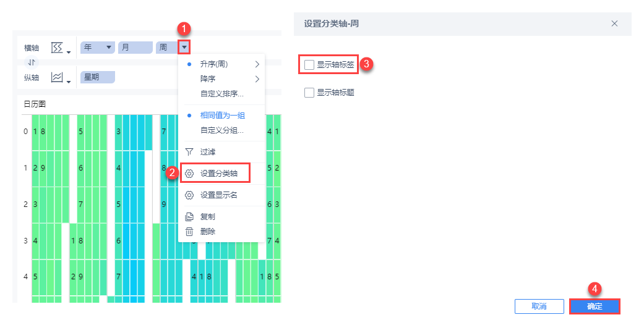
Task: Click the vertical axis line chart icon
Action: (x=57, y=77)
